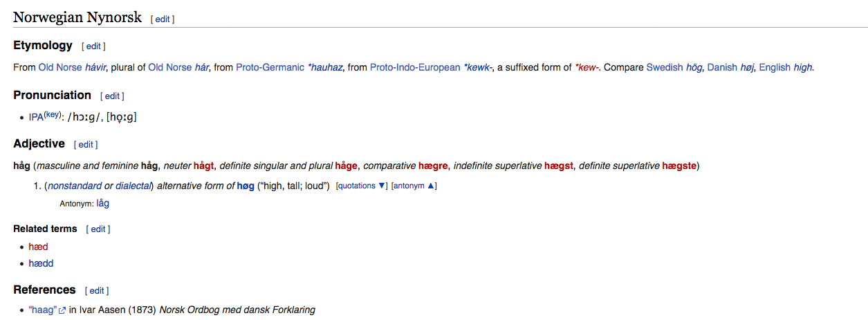Follow the Proto-Indo-European link
Viewport: 868px width, 320px height.
(x=414, y=68)
